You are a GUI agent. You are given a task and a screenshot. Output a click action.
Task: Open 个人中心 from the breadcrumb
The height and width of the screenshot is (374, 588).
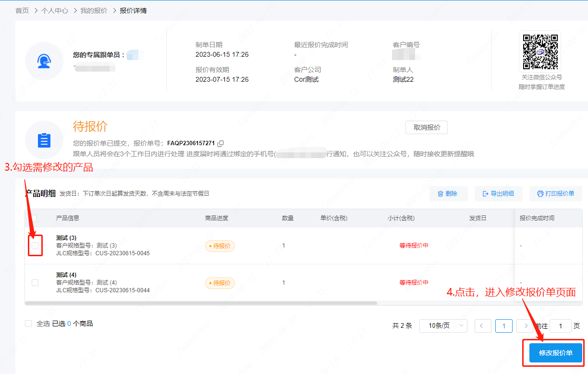(x=55, y=11)
